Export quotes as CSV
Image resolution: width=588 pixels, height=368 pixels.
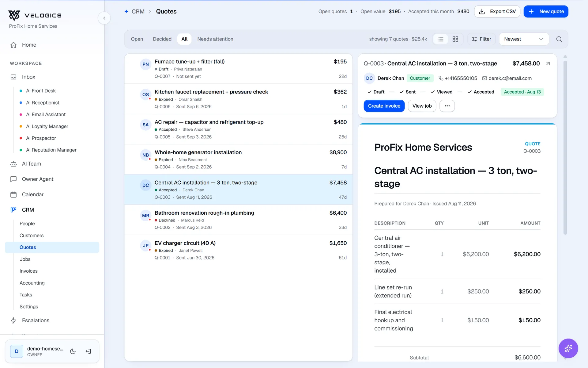[497, 11]
